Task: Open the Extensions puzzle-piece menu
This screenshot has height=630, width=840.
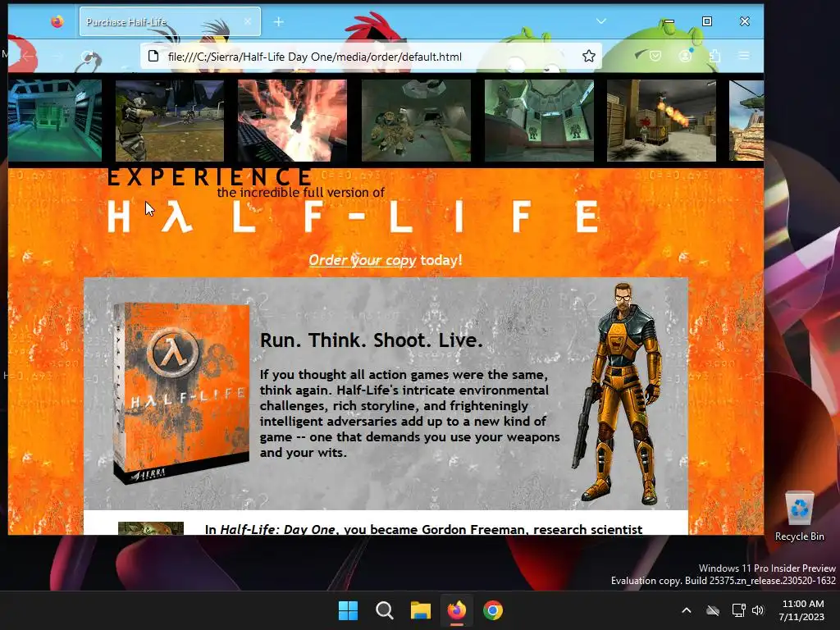Action: pos(714,56)
